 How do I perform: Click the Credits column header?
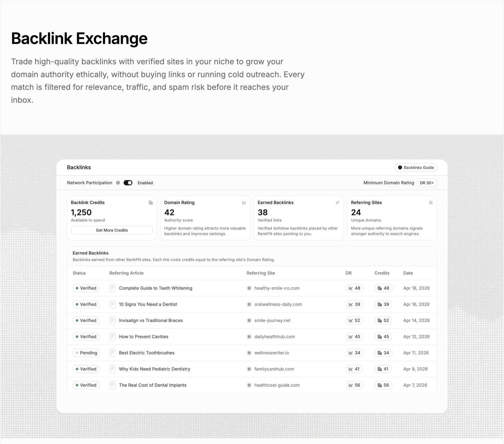pyautogui.click(x=382, y=273)
